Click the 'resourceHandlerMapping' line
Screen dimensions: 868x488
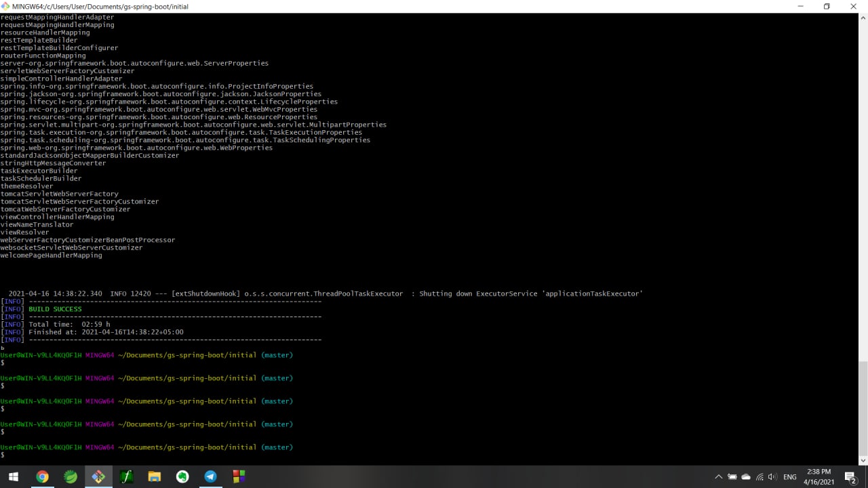(45, 33)
